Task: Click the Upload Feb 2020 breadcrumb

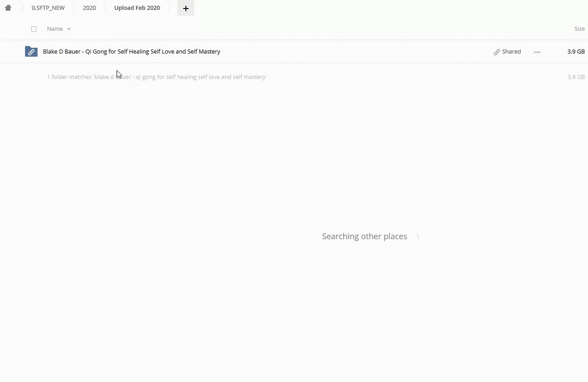Action: [x=137, y=8]
